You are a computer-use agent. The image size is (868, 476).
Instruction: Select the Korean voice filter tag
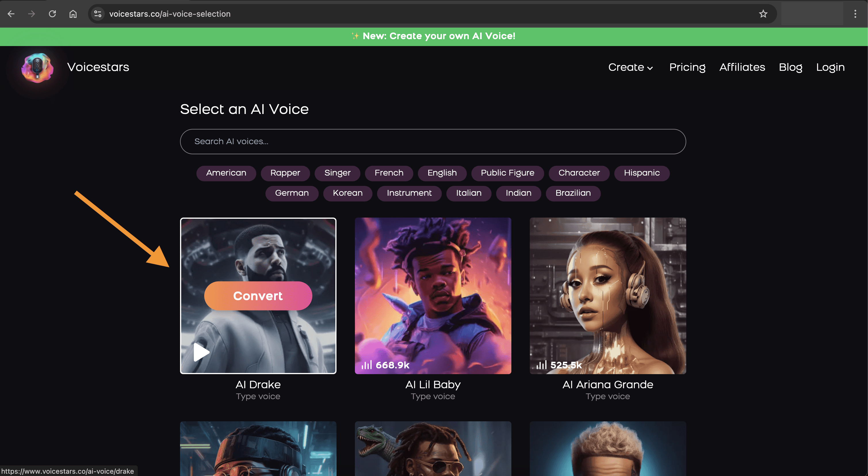[347, 193]
